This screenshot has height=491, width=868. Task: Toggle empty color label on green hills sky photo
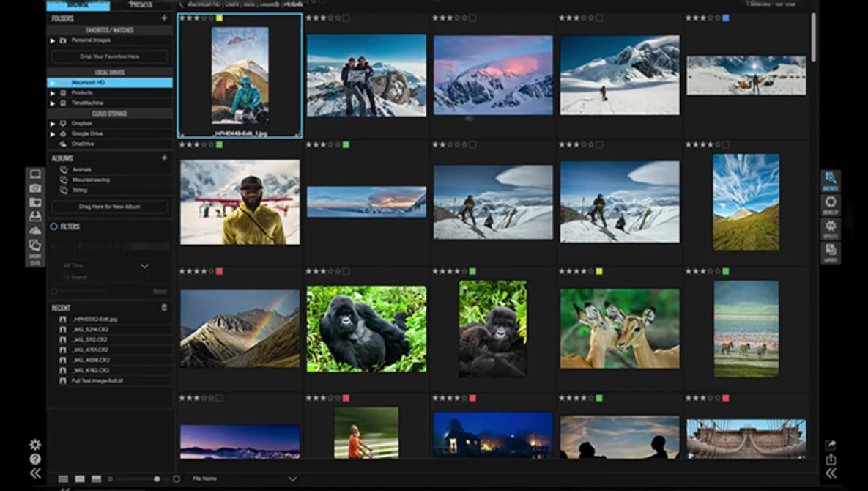click(x=725, y=144)
